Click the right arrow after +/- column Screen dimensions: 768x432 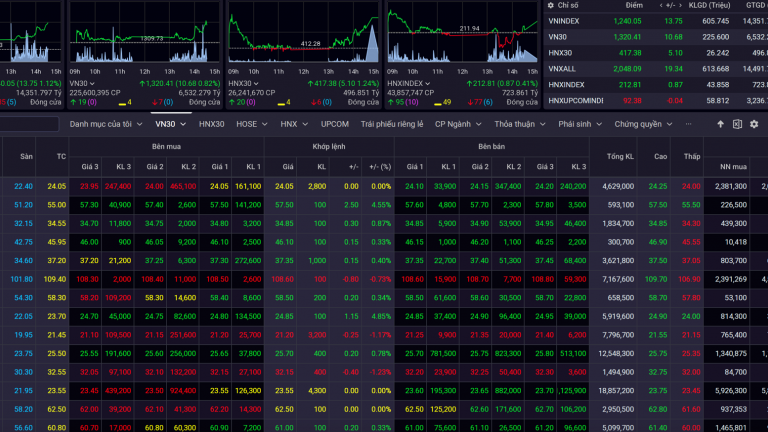[680, 5]
